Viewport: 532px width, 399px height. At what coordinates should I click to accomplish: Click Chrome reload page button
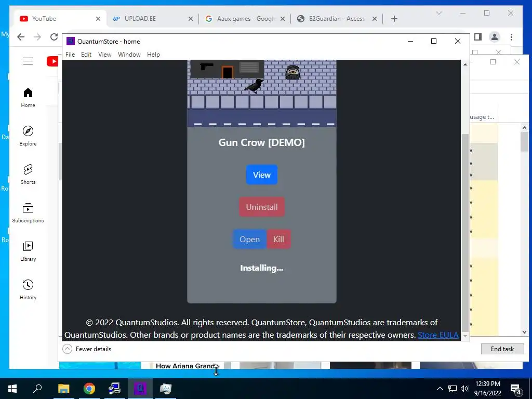[54, 37]
